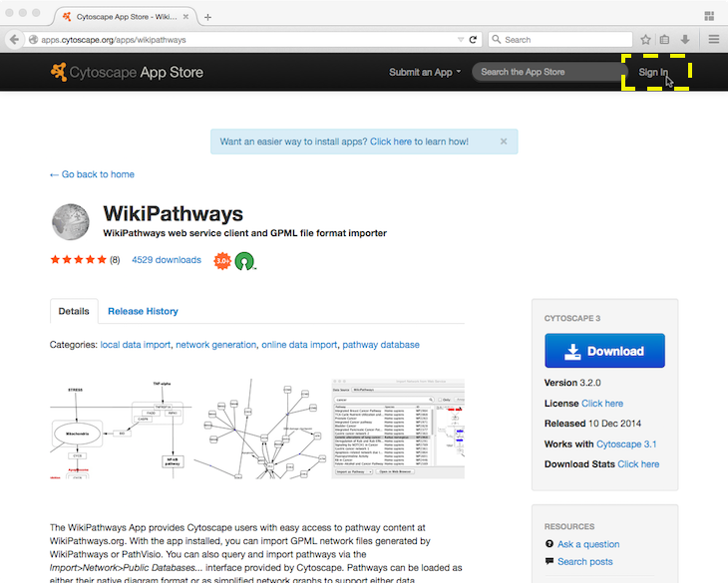
Task: Select the Details tab
Action: pos(74,311)
